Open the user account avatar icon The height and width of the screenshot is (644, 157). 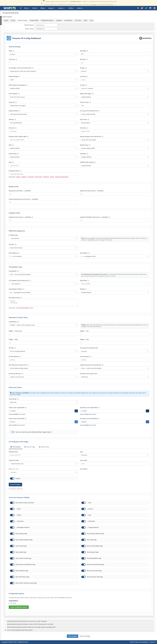click(150, 8)
